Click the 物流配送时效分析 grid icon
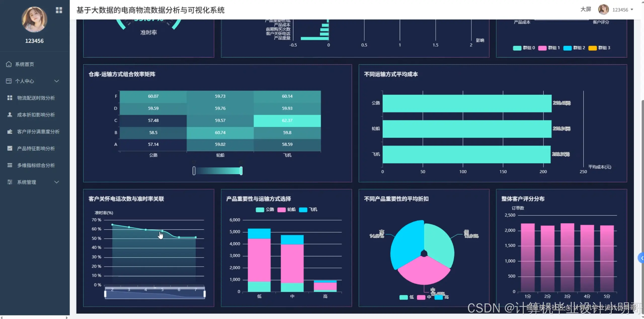Image resolution: width=644 pixels, height=319 pixels. pos(10,98)
